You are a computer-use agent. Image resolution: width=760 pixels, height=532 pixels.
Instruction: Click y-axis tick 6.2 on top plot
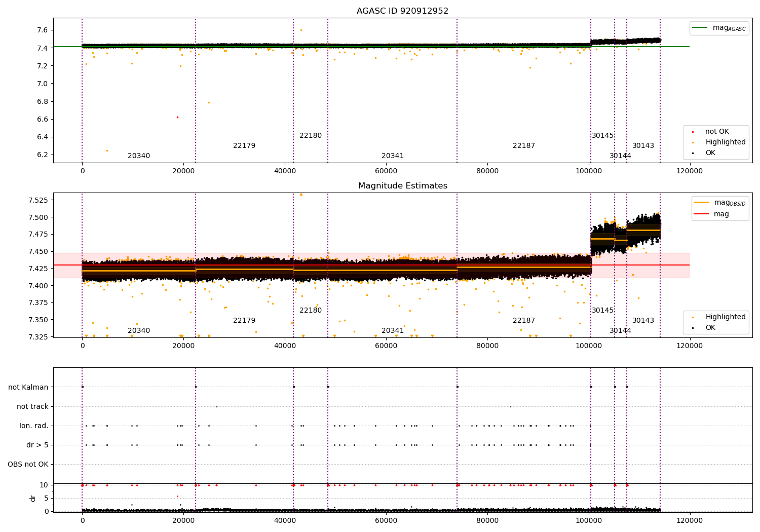(x=42, y=155)
